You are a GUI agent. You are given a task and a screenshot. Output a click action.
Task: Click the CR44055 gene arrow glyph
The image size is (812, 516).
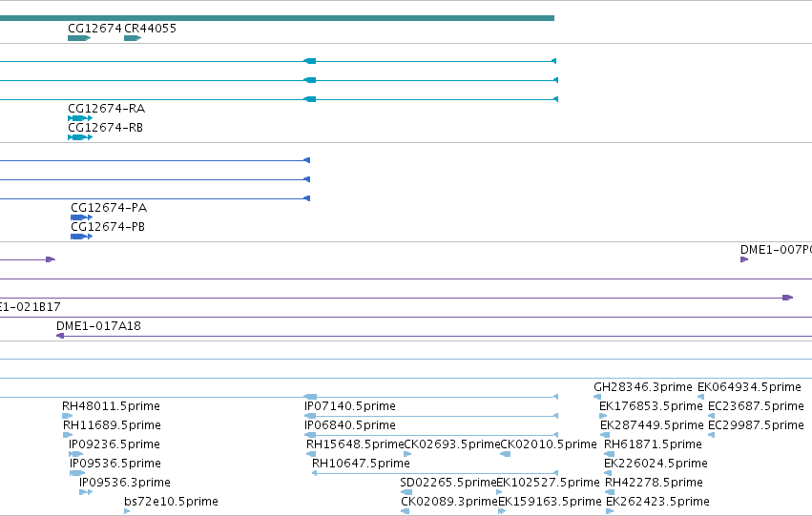click(133, 38)
